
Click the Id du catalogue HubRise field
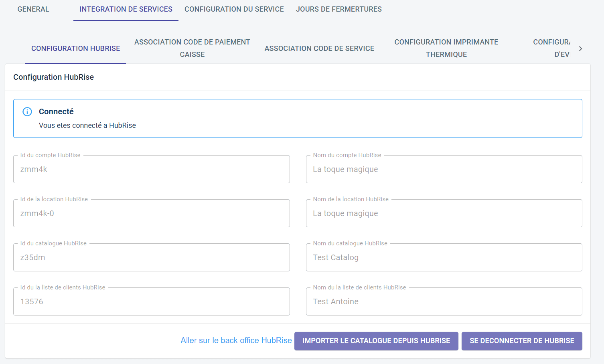point(151,258)
